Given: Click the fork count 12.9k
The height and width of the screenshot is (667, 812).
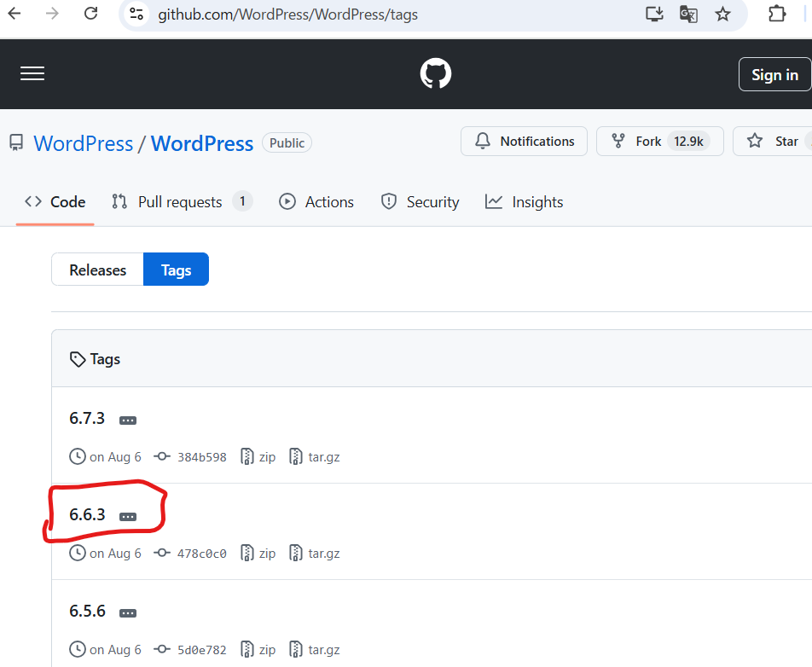Looking at the screenshot, I should [x=688, y=142].
